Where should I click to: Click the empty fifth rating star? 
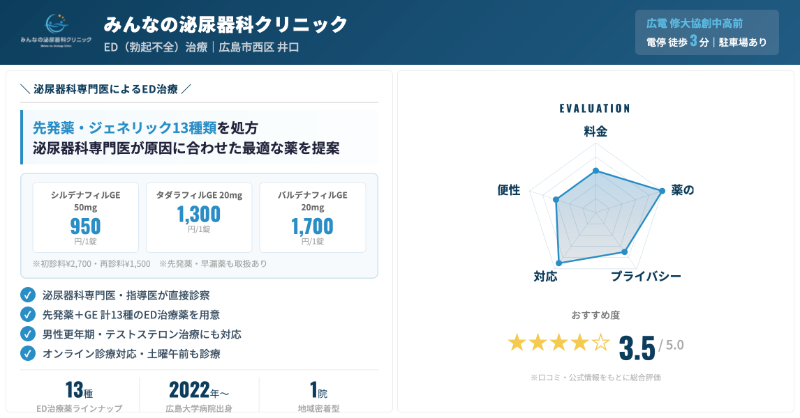pos(600,343)
